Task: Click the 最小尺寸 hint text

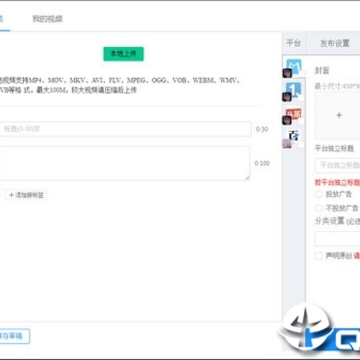Action: 337,87
